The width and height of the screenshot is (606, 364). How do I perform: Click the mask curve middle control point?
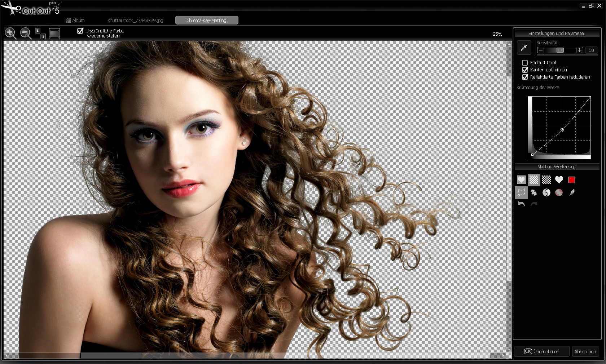coord(562,130)
